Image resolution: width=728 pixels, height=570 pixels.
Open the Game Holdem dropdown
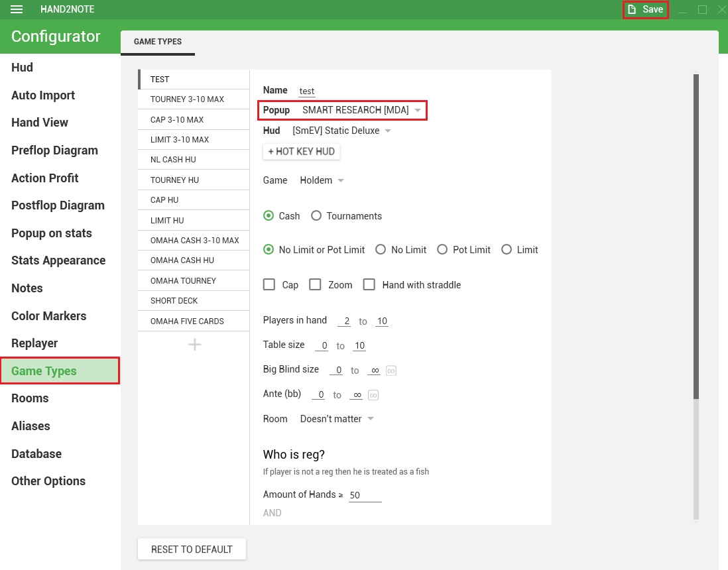pos(322,180)
